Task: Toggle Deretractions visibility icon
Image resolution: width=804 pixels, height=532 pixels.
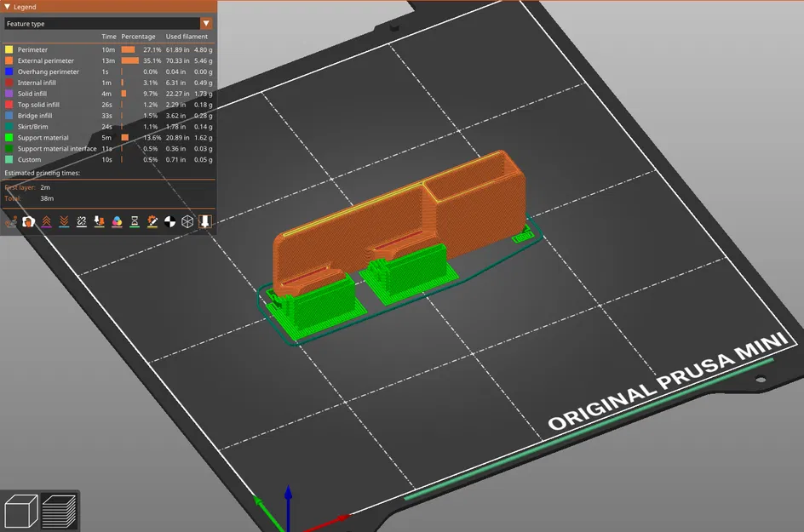Action: 64,221
